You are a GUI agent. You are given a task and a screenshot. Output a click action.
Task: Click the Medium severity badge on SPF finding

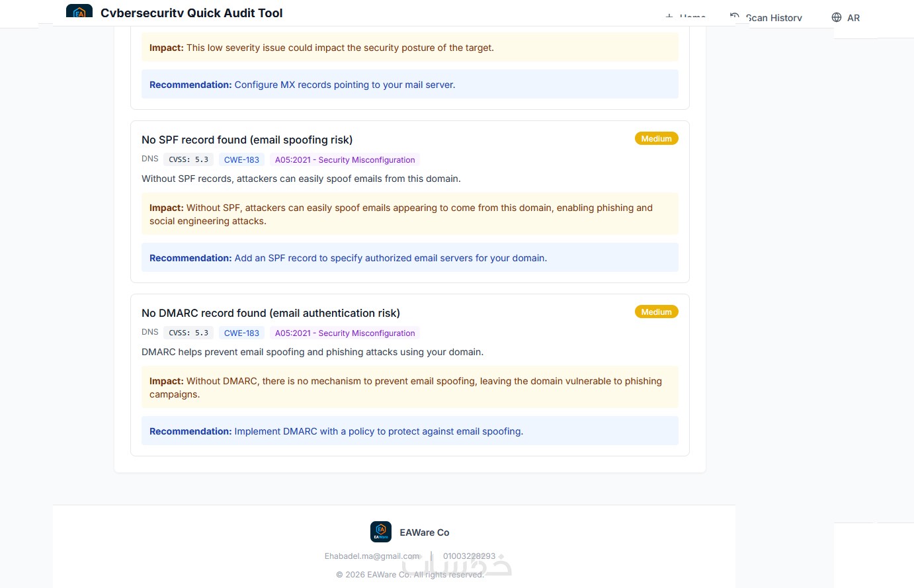656,139
